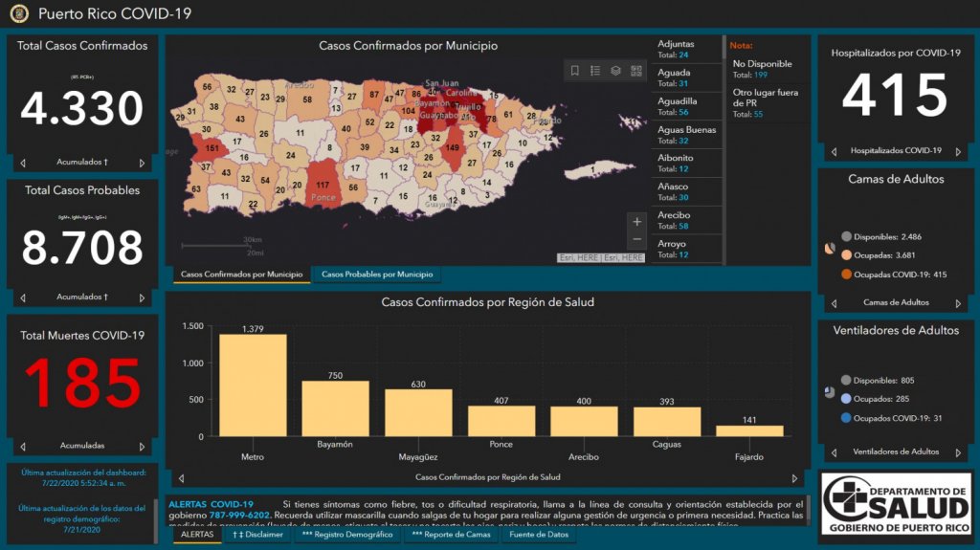Open the map layers list icon
Screen dimensions: 980x550
615,71
